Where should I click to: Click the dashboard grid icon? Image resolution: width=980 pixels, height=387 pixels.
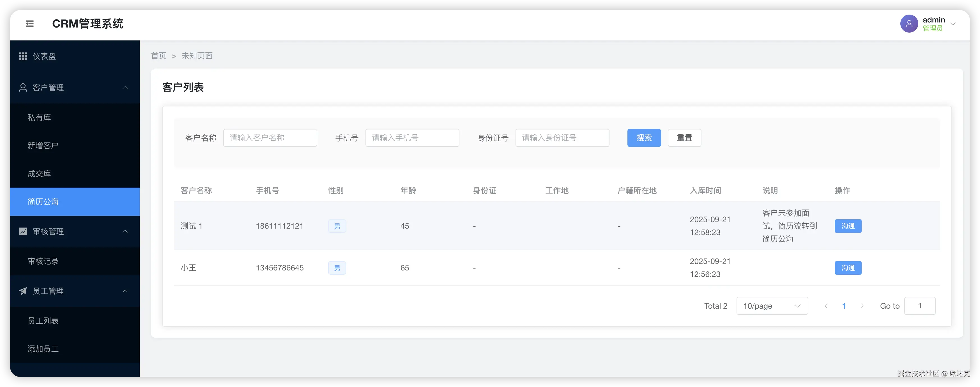click(23, 56)
